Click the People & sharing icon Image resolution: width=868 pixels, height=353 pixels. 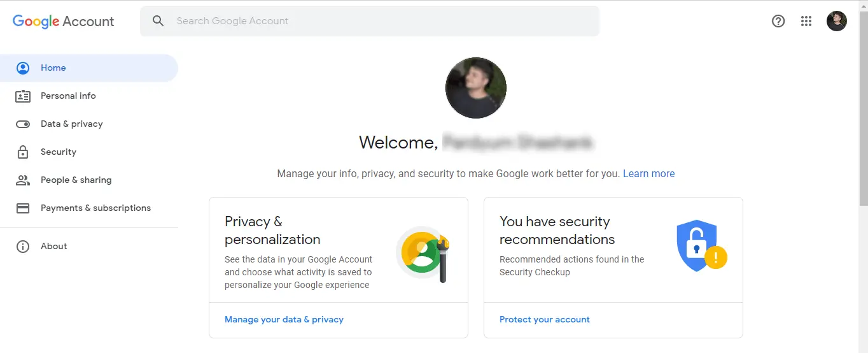point(23,180)
